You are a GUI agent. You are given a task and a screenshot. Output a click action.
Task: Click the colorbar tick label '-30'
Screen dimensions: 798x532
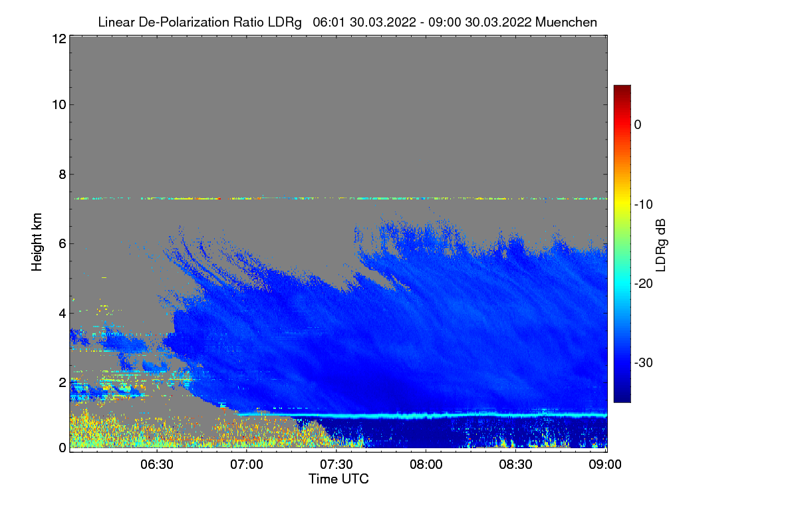(642, 363)
